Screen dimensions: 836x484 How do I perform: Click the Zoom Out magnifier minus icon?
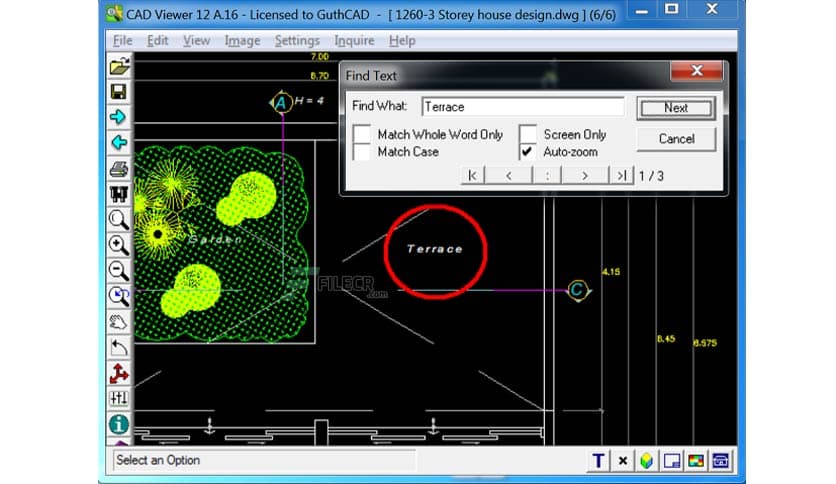coord(119,270)
